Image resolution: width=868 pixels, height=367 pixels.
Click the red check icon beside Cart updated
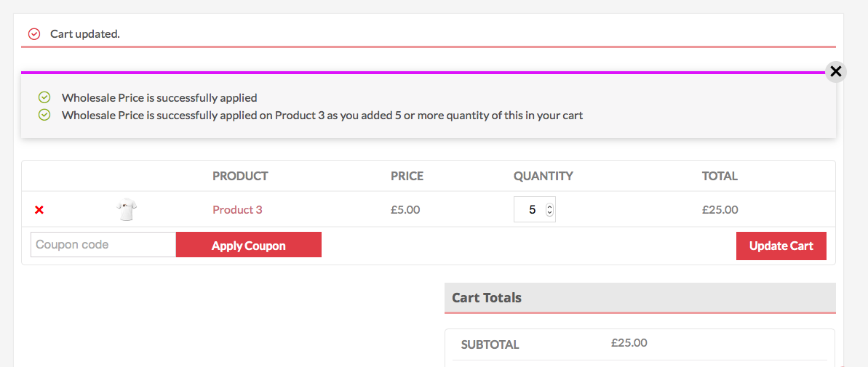click(x=34, y=34)
